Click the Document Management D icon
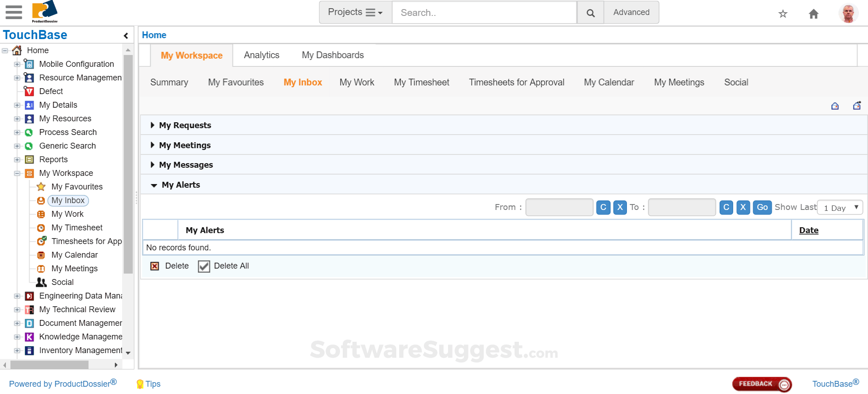This screenshot has width=868, height=394. (x=29, y=323)
